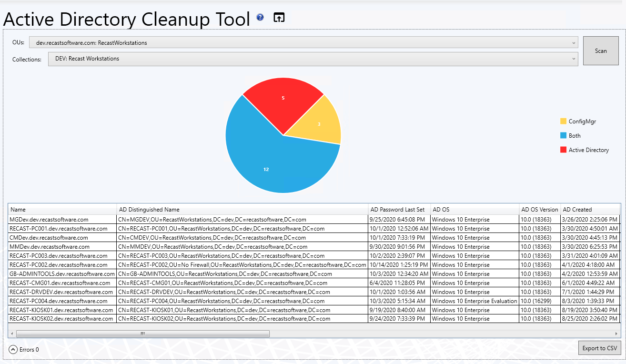
Task: Click the horizontal scrollbar thumb under the table
Action: pos(143,334)
